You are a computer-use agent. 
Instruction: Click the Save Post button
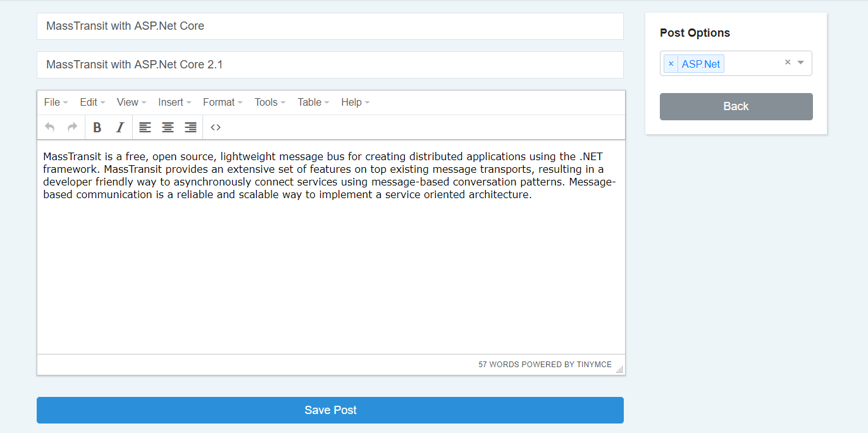(x=330, y=410)
